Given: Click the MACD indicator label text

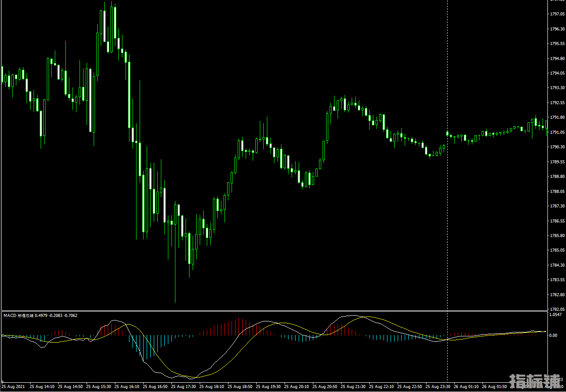Looking at the screenshot, I should [40, 316].
